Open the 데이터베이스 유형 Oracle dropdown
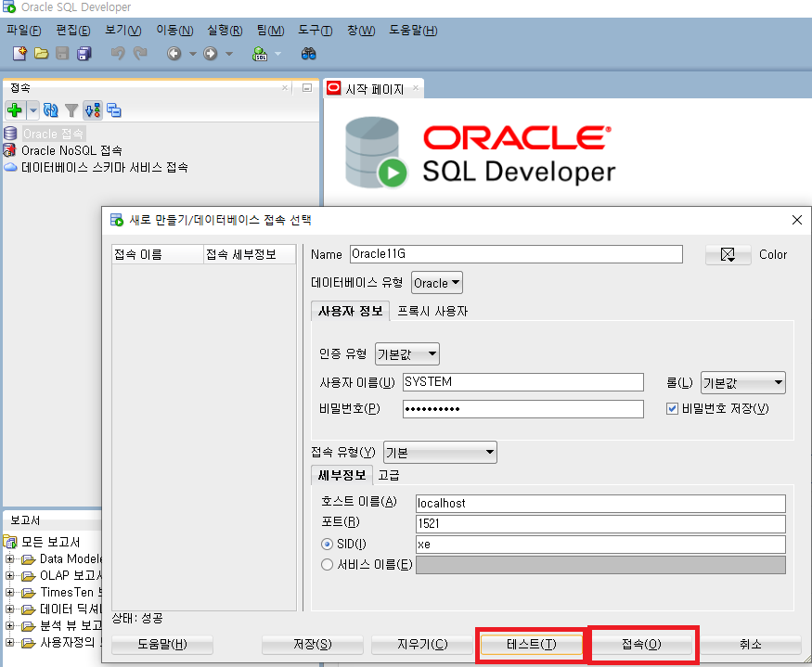812x667 pixels. (x=437, y=283)
